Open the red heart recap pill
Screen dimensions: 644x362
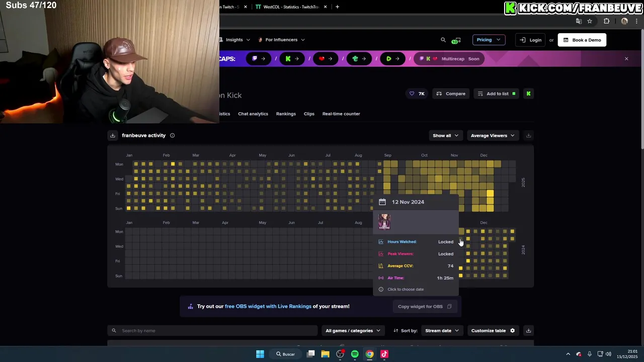point(326,59)
